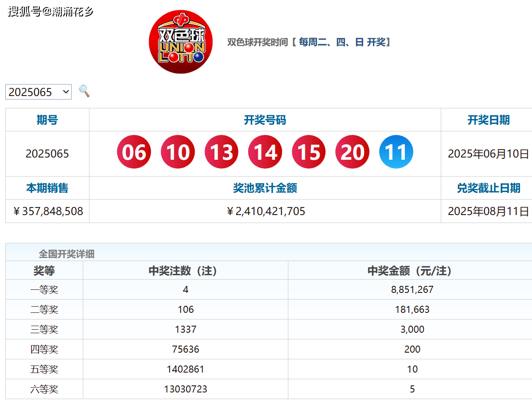532x400 pixels.
Task: Open the 期号 dropdown showing 2025065
Action: pos(38,92)
